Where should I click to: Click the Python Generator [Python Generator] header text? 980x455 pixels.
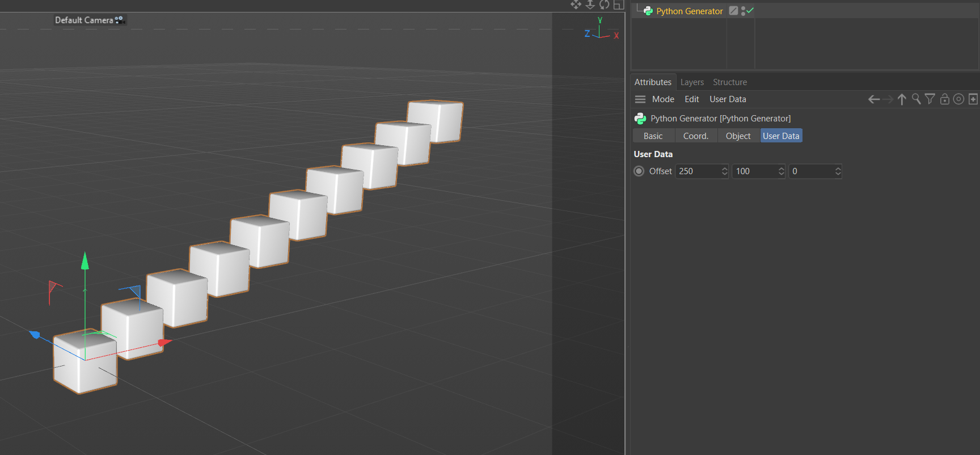721,119
